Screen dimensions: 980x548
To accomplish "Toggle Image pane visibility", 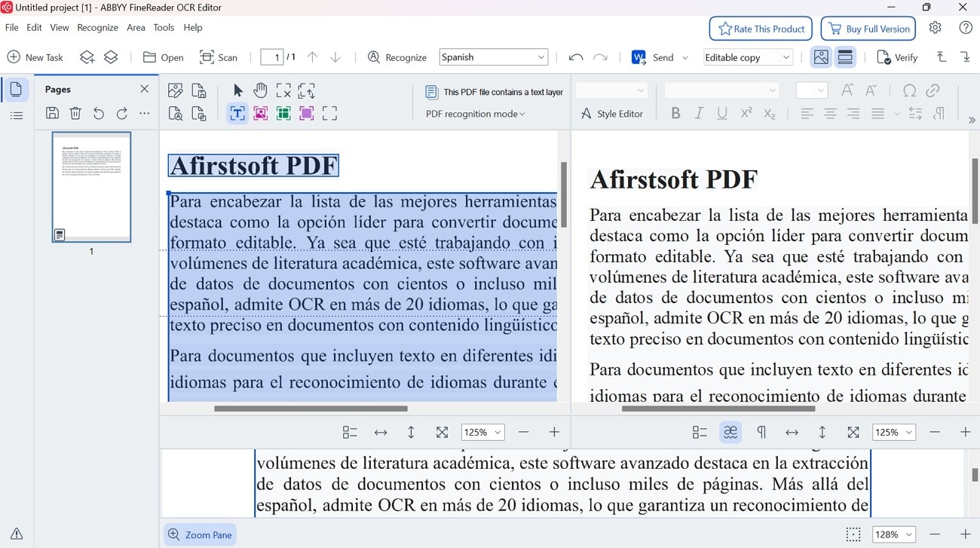I will click(x=821, y=57).
